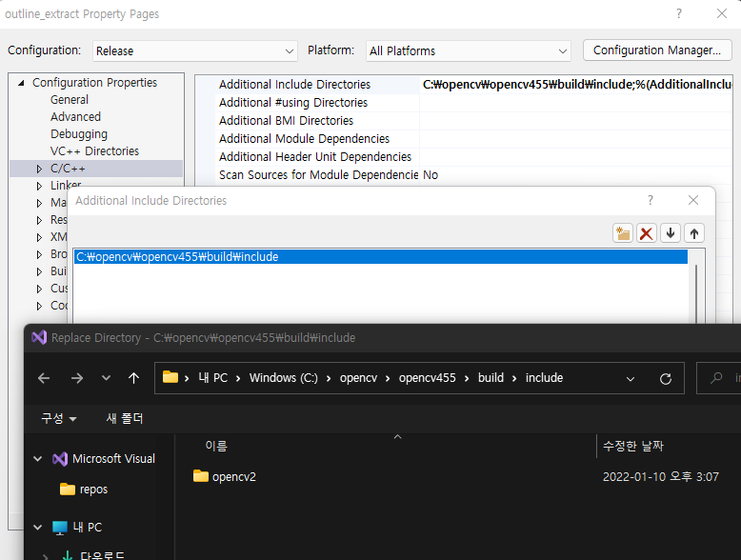Click scrollbar in include directories list
The image size is (741, 560).
tap(695, 293)
